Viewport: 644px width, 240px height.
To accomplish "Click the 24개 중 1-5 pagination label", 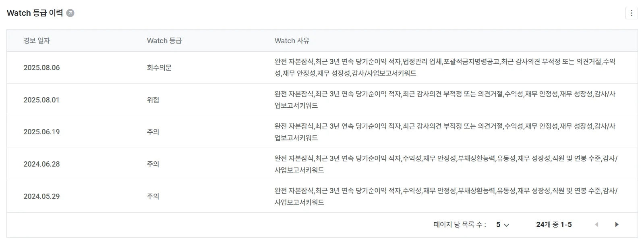I will [x=553, y=224].
